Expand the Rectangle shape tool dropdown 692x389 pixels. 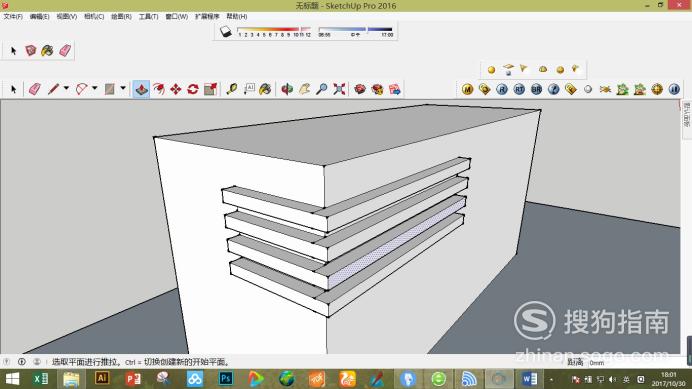coord(123,88)
